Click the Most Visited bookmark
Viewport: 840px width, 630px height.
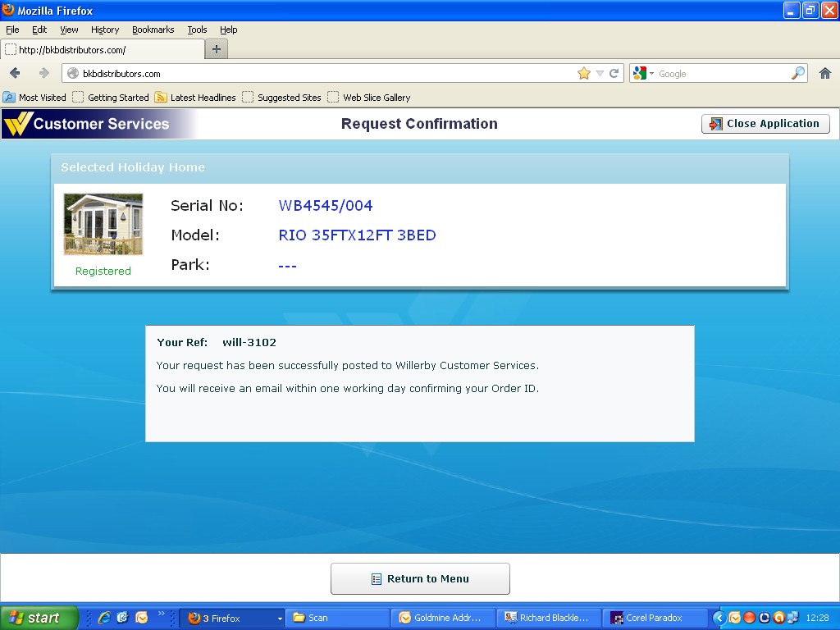click(34, 98)
